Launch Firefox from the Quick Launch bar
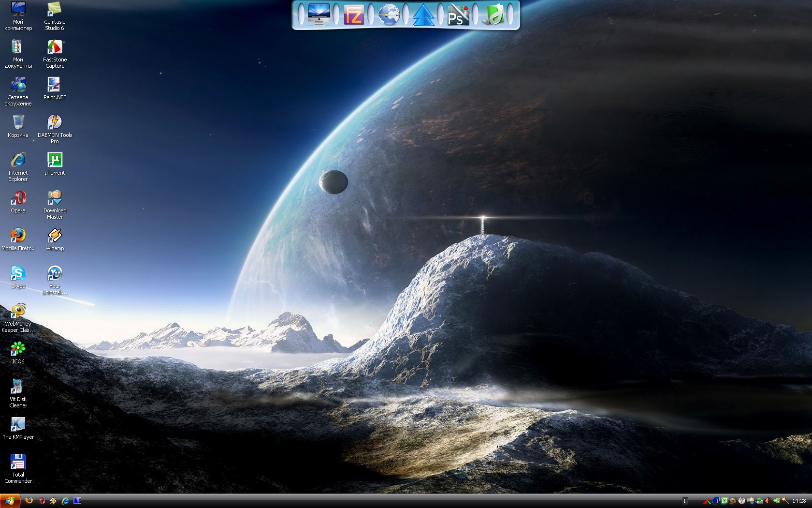This screenshot has height=508, width=812. [x=29, y=501]
